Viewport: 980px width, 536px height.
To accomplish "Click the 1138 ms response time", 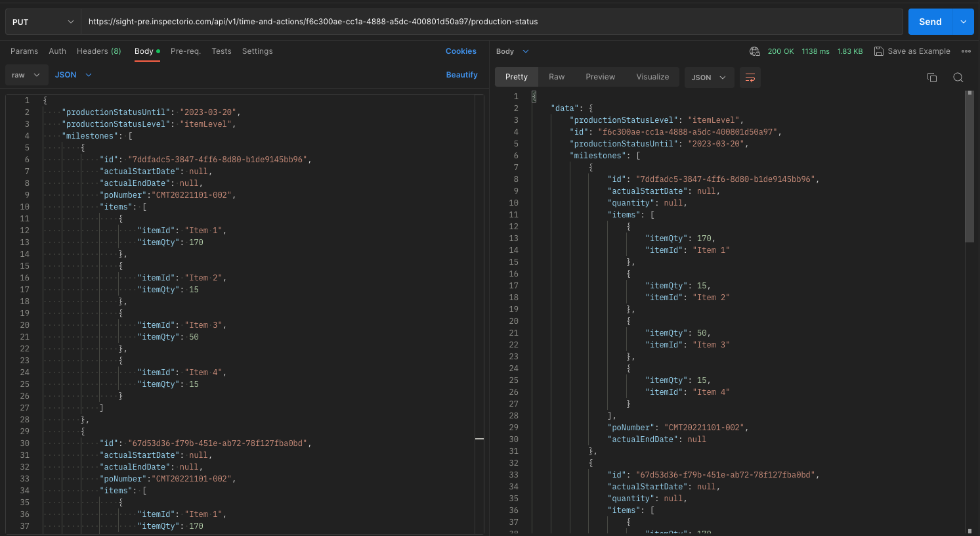I will 815,51.
